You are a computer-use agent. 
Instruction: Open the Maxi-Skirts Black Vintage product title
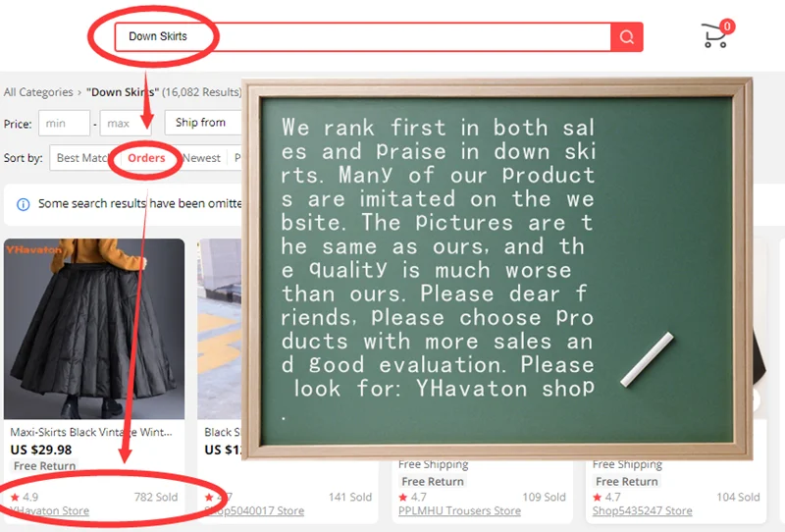[x=91, y=432]
